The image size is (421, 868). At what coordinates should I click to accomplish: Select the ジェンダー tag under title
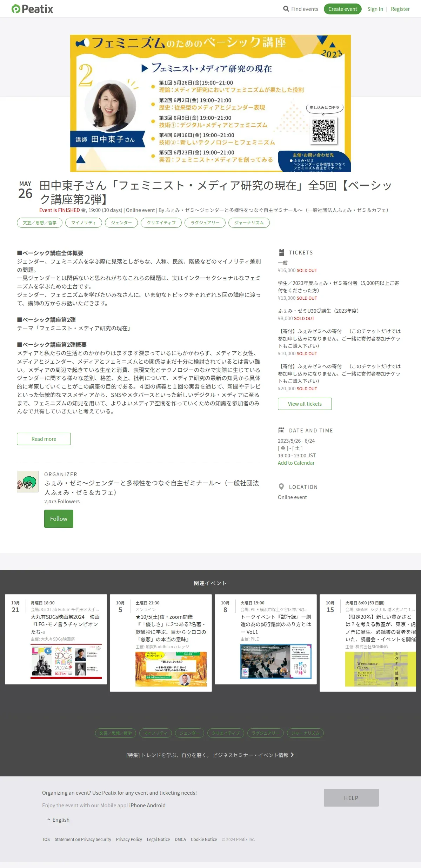tap(121, 223)
